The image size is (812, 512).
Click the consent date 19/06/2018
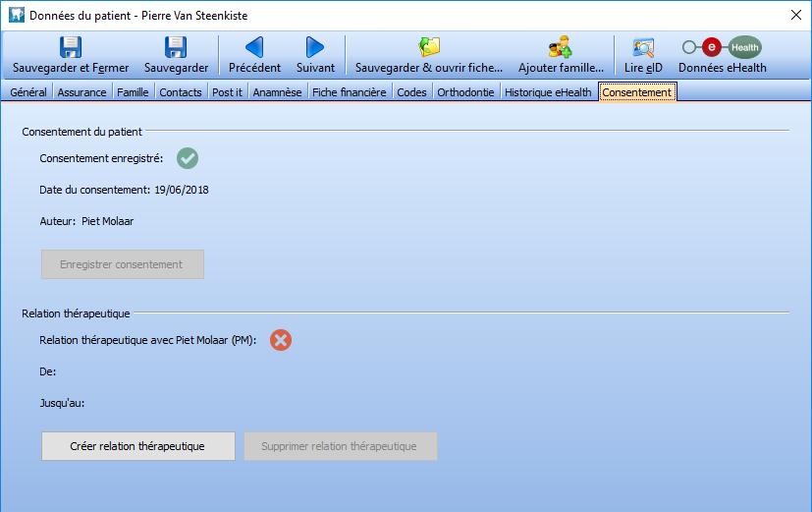182,191
